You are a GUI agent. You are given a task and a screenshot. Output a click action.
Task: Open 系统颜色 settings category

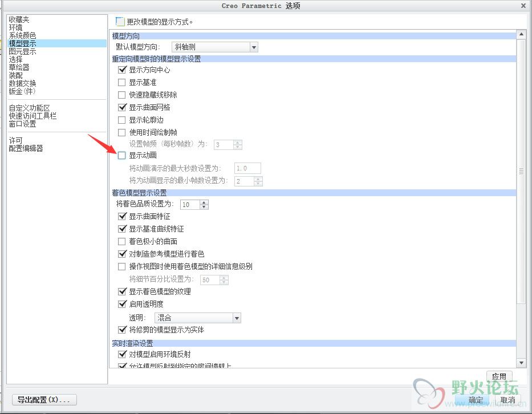(x=22, y=35)
